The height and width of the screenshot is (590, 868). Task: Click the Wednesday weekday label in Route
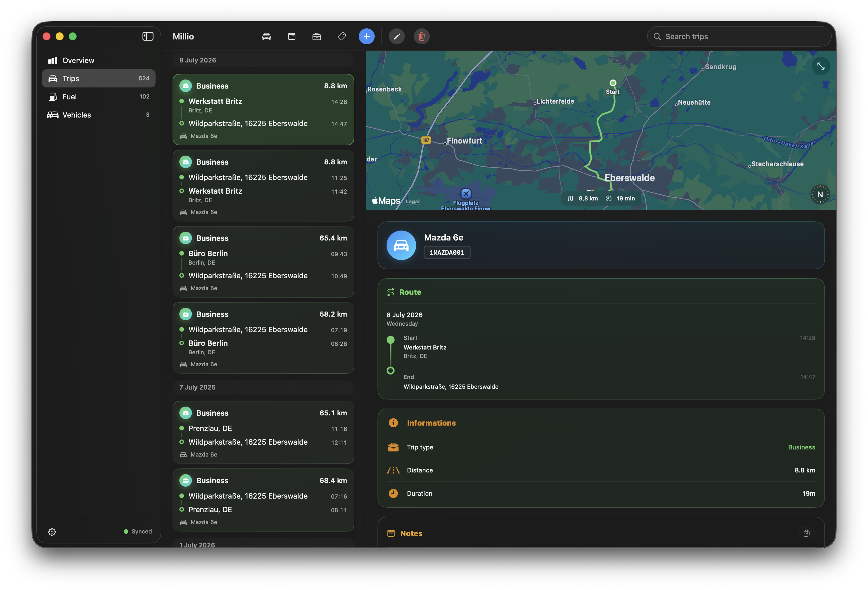click(402, 324)
